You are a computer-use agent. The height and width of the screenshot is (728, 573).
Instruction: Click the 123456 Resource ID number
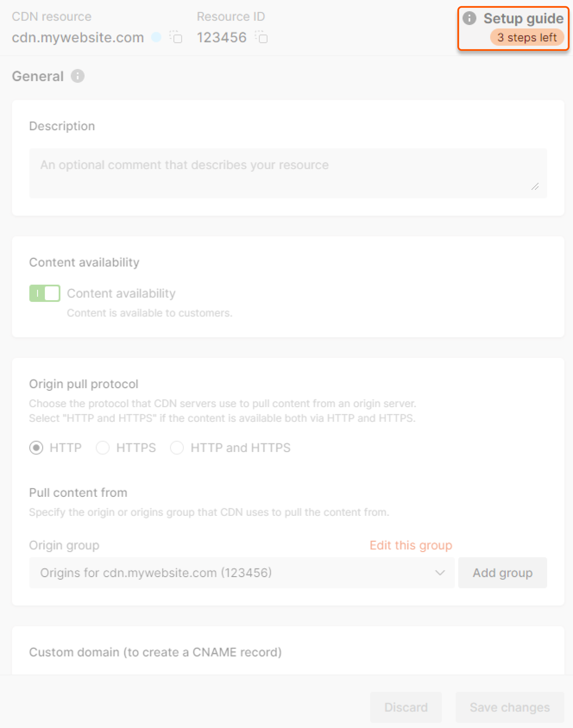point(222,37)
